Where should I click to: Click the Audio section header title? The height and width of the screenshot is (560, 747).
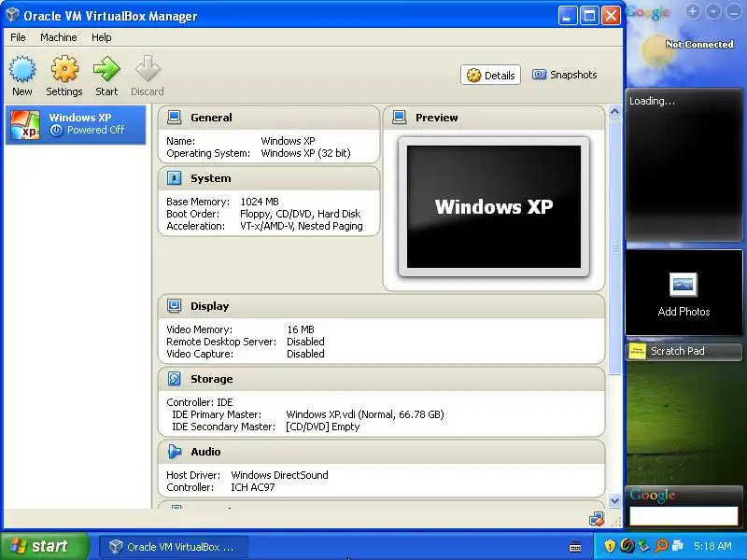pyautogui.click(x=205, y=452)
